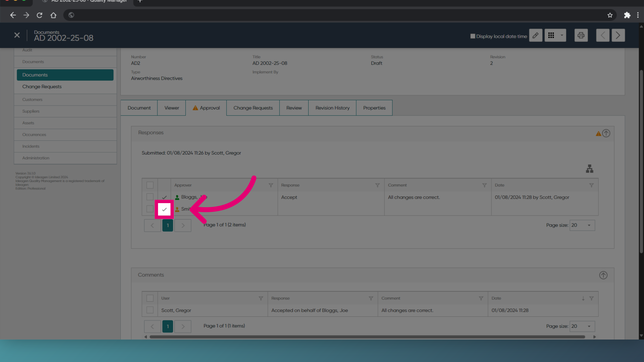Screen dimensions: 644x362
Task: Open Page size dropdown in Comments
Action: (582, 326)
